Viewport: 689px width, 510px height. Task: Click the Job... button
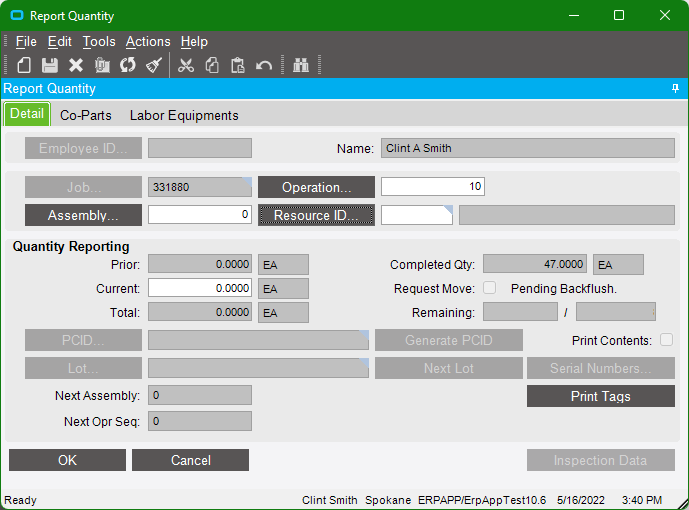[83, 187]
